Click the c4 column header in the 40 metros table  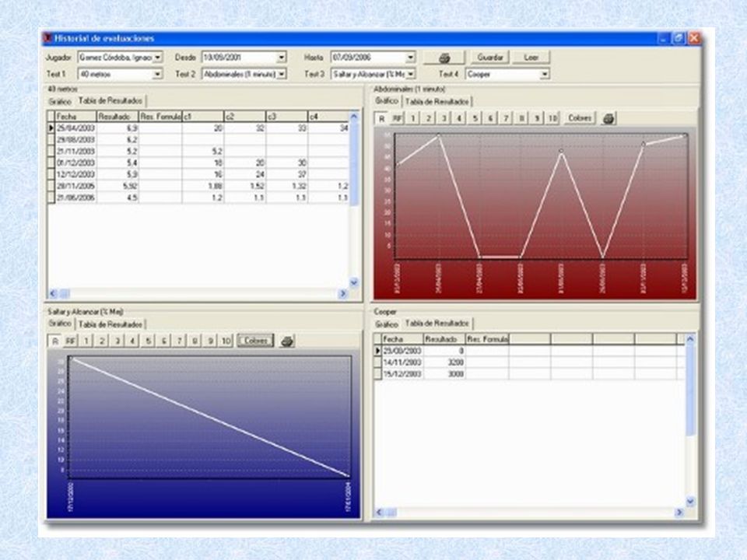(x=328, y=117)
